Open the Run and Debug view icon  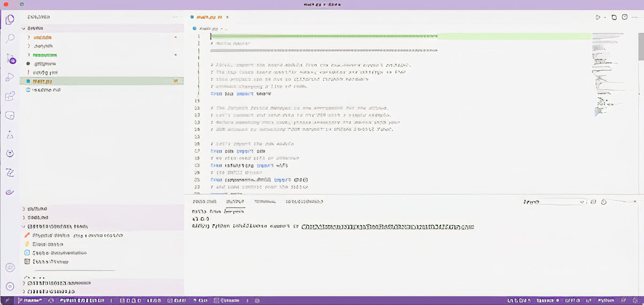(10, 77)
